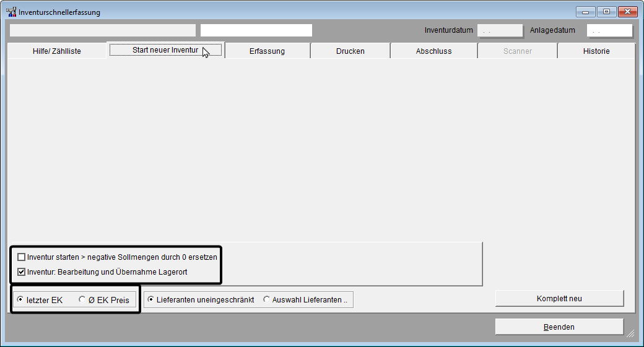Open the Drucken tab

tap(350, 51)
